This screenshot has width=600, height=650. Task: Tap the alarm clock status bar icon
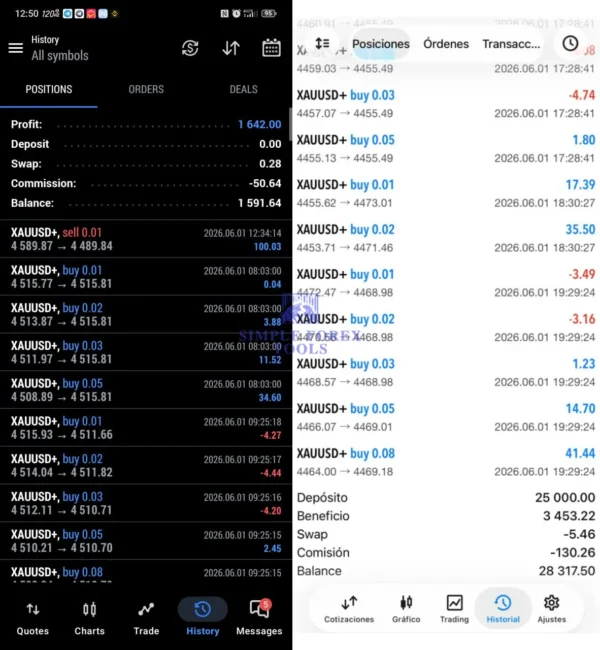click(236, 14)
